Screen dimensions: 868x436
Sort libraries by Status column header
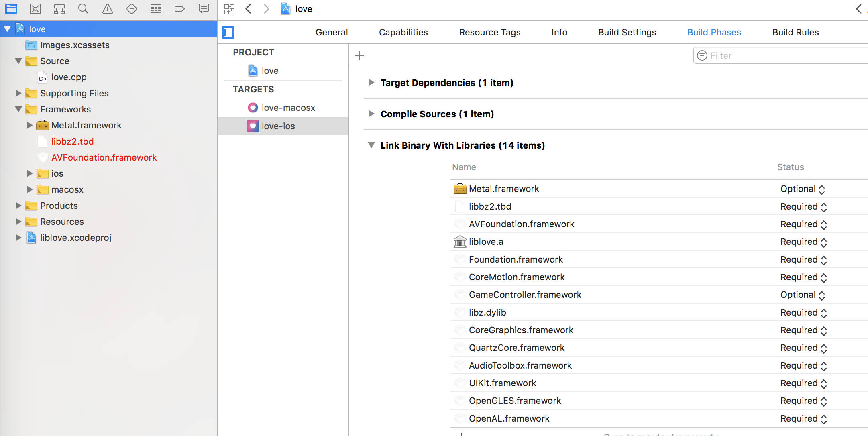click(791, 167)
